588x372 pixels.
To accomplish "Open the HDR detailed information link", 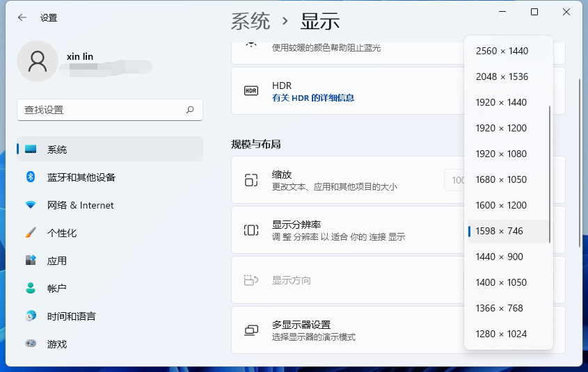I will pyautogui.click(x=313, y=98).
